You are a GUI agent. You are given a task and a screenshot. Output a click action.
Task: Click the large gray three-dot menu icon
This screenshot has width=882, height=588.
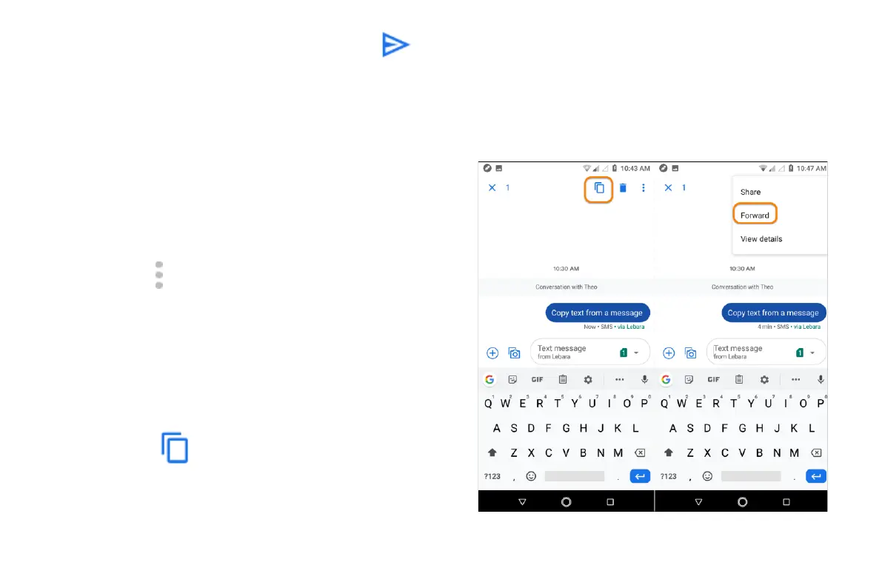point(159,275)
